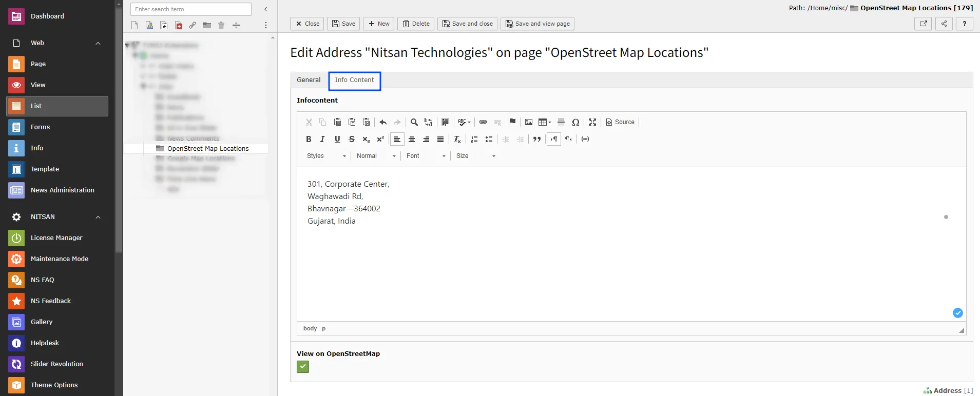Image resolution: width=980 pixels, height=396 pixels.
Task: Focus the page tree search field
Action: pos(191,9)
